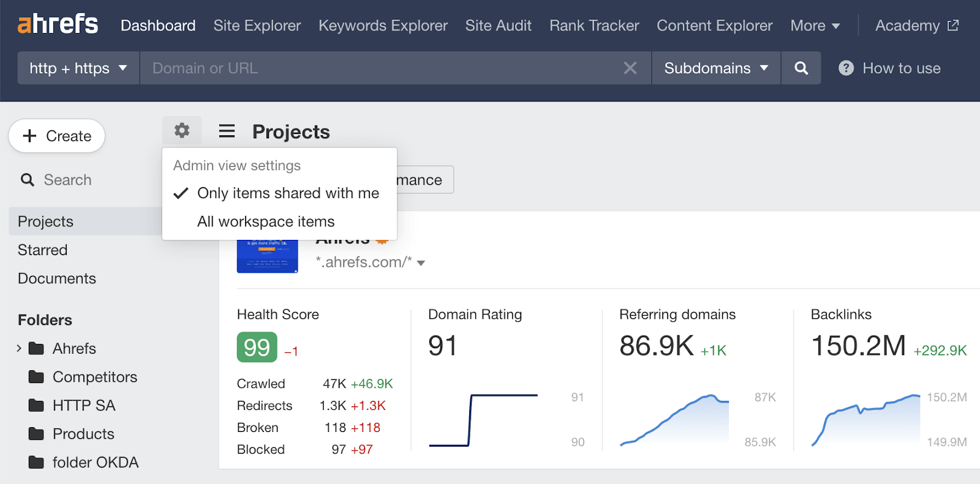Click the +1K referring domains change

[714, 351]
